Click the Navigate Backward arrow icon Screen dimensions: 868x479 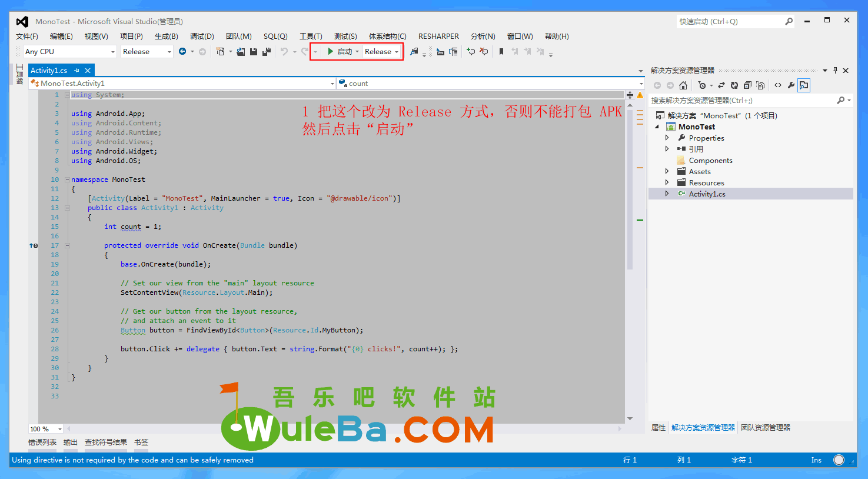182,52
